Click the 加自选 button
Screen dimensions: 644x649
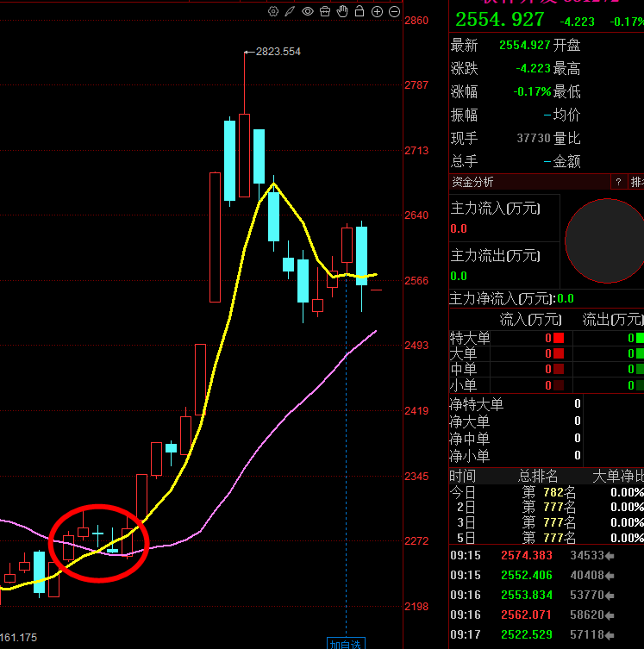click(x=346, y=643)
